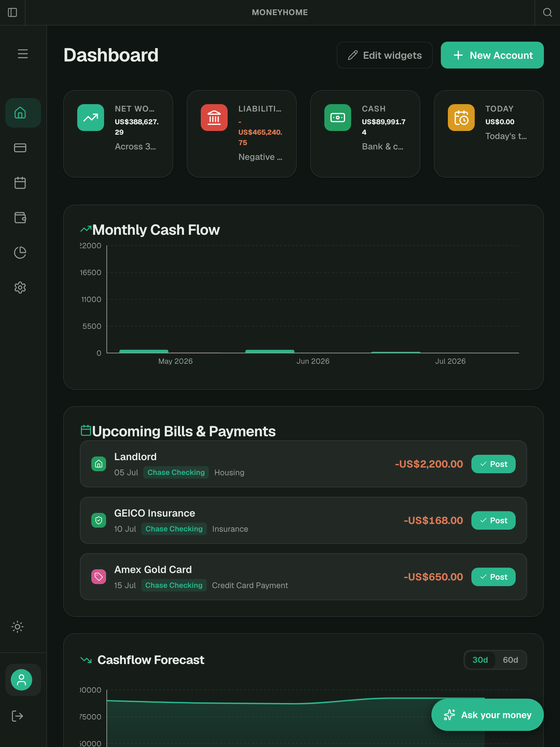Click the Housing category label
The height and width of the screenshot is (747, 560).
click(229, 473)
